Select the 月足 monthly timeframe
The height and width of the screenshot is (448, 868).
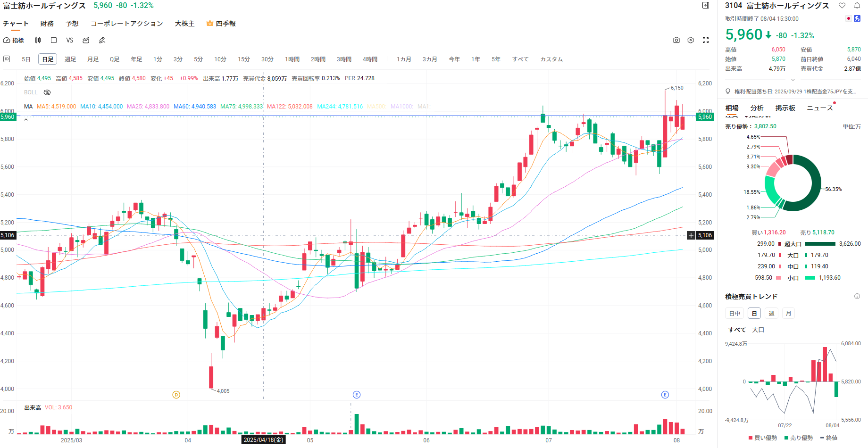tap(93, 59)
